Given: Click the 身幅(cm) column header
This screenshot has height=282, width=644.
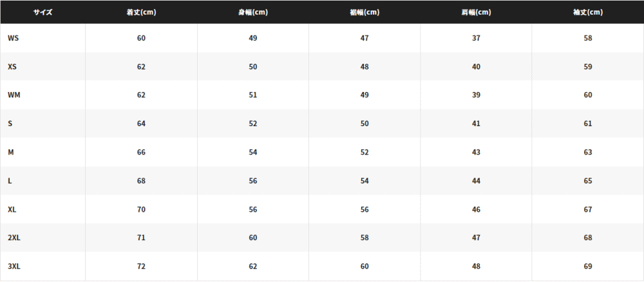Looking at the screenshot, I should pos(253,12).
